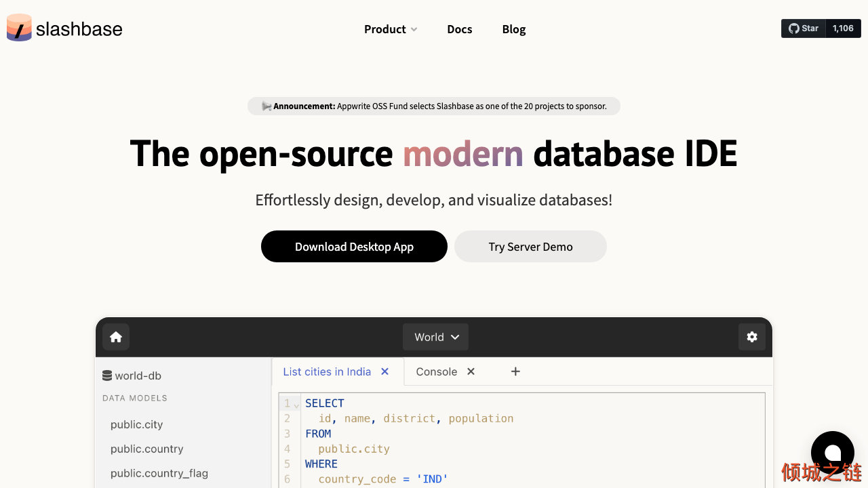868x488 pixels.
Task: Click the GitHub Star button
Action: tap(803, 28)
